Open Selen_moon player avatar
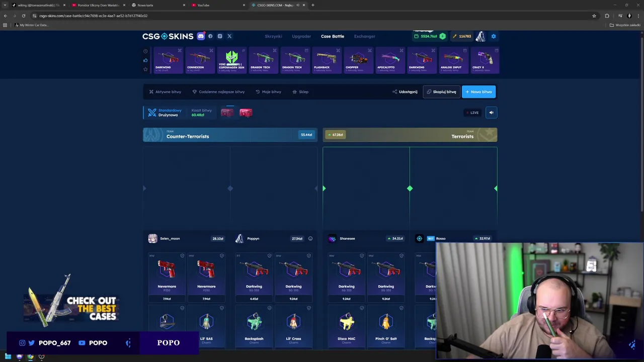Image resolution: width=644 pixels, height=362 pixels. pyautogui.click(x=152, y=238)
